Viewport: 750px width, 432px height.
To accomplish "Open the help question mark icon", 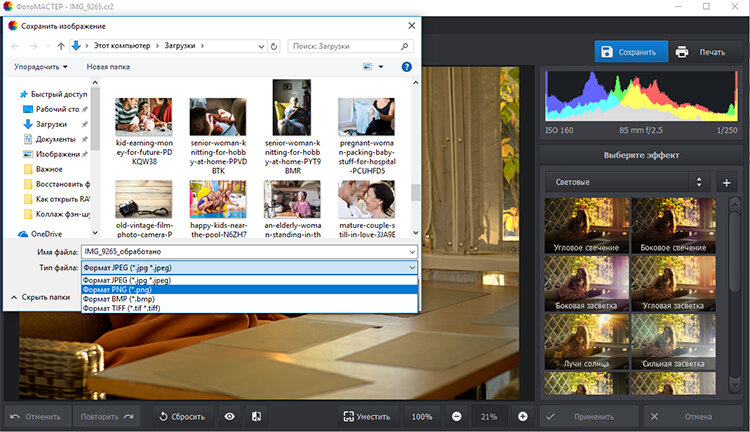I will (x=407, y=67).
